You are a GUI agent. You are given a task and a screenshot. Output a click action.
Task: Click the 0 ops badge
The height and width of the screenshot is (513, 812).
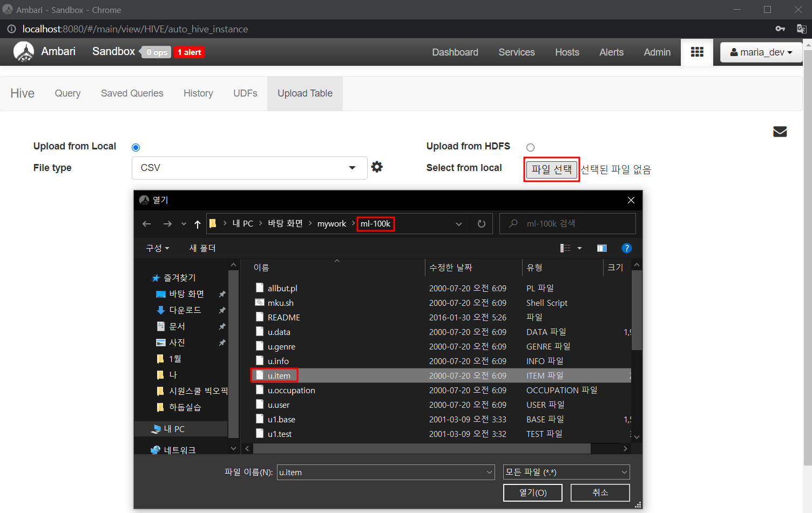[x=157, y=52]
